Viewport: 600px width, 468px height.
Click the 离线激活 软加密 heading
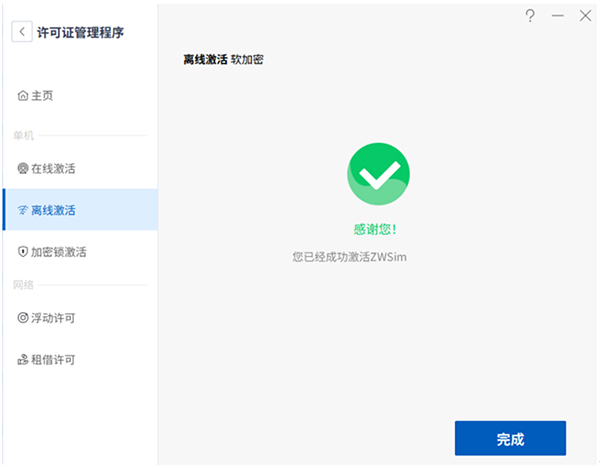[x=223, y=59]
